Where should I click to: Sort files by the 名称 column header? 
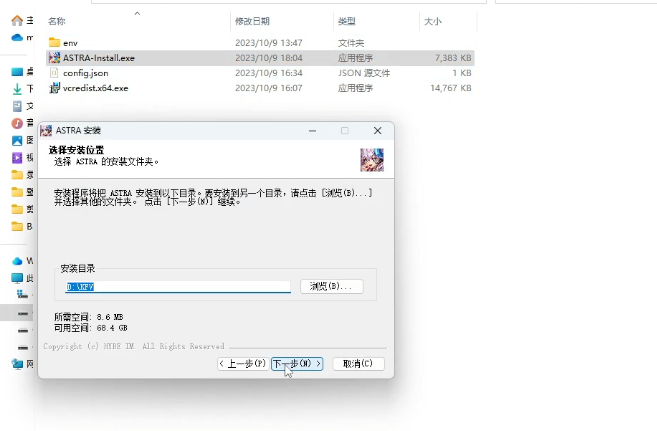pos(57,21)
